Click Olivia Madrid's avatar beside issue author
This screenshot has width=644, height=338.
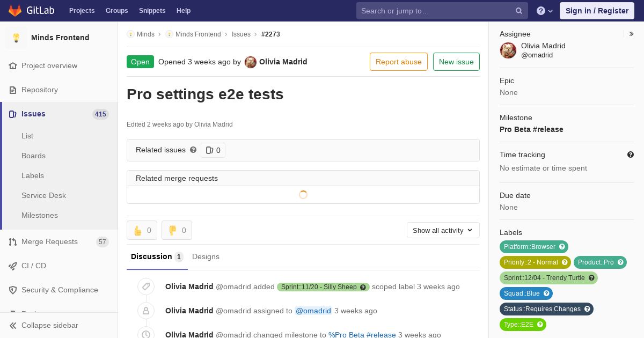coord(251,62)
